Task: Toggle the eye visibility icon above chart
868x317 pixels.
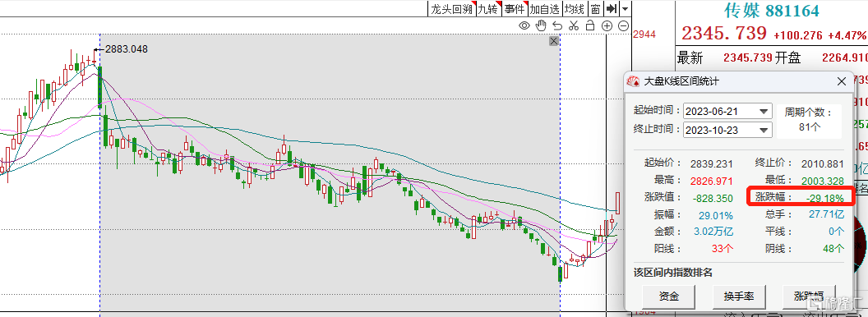Action: click(524, 25)
